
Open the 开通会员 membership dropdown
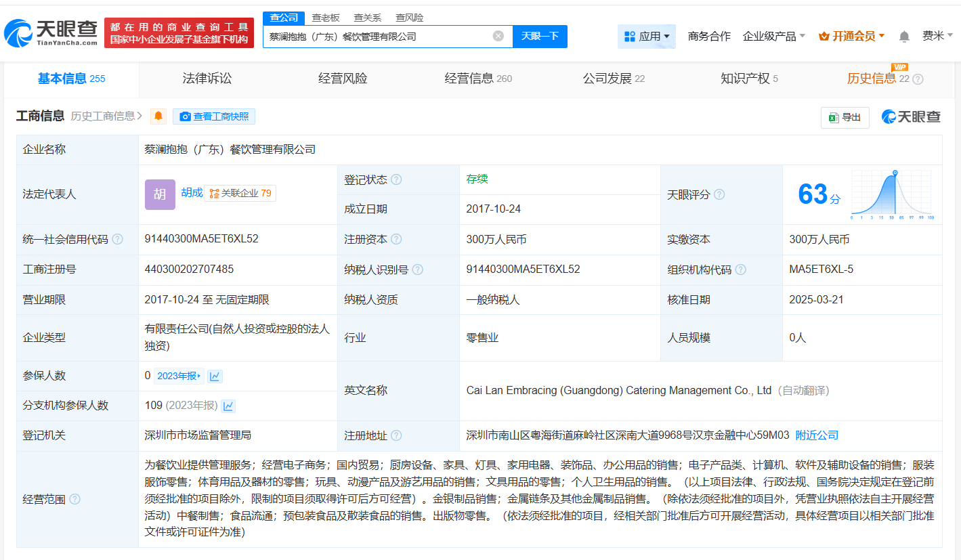click(x=851, y=37)
